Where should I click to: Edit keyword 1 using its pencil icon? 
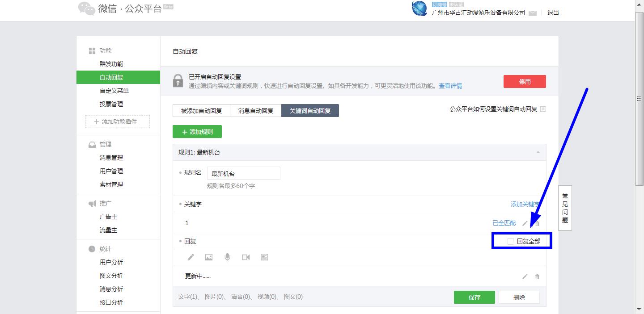pos(525,223)
